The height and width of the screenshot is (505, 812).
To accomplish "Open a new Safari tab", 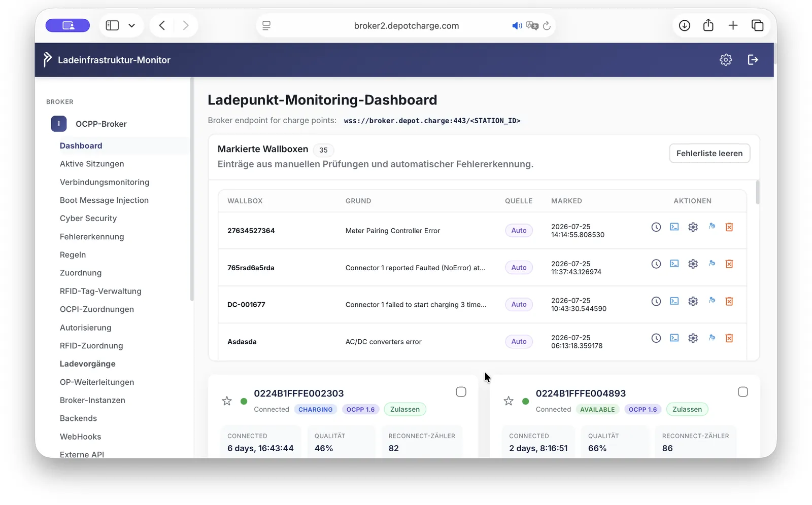I will tap(733, 25).
